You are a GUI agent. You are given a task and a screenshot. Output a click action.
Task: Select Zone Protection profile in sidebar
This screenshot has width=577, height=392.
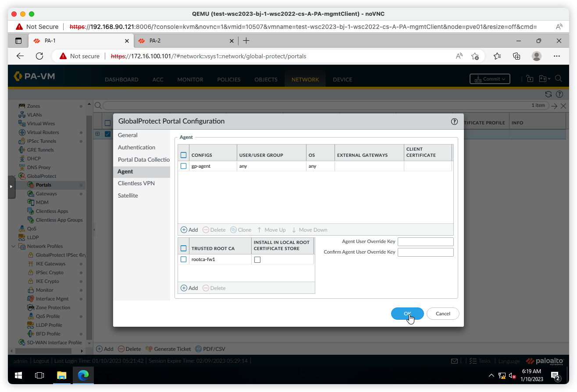(x=53, y=307)
